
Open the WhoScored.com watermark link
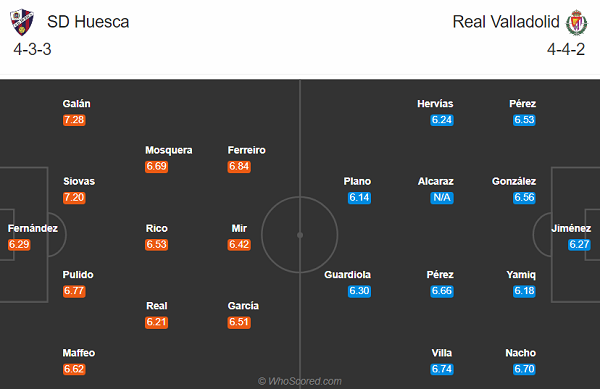(x=300, y=381)
